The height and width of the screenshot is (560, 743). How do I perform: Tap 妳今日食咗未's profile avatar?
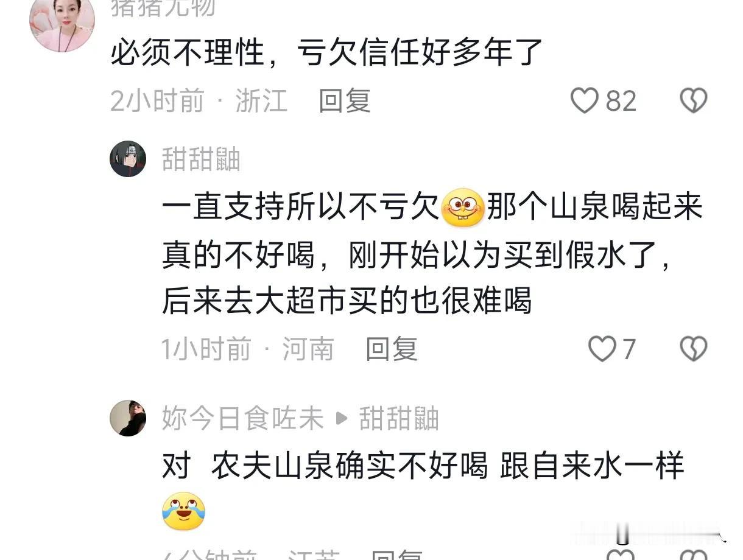pyautogui.click(x=128, y=418)
